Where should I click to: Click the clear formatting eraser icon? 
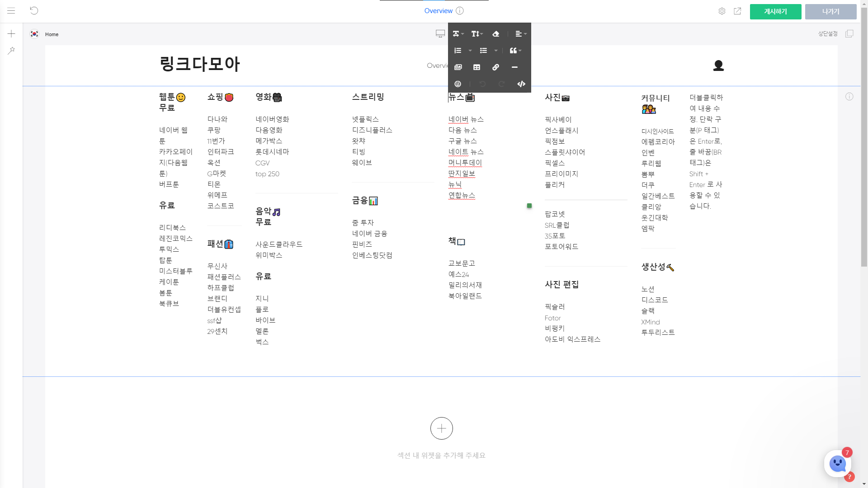click(496, 34)
